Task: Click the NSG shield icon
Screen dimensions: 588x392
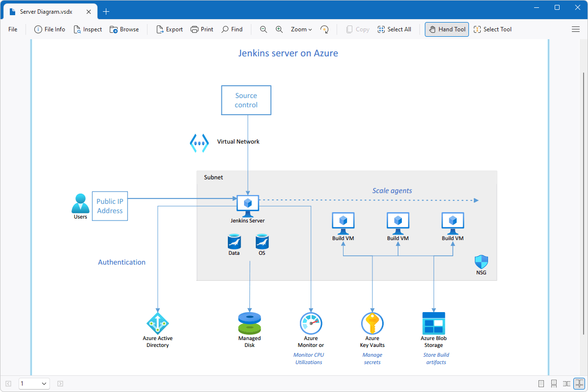Action: pos(482,262)
